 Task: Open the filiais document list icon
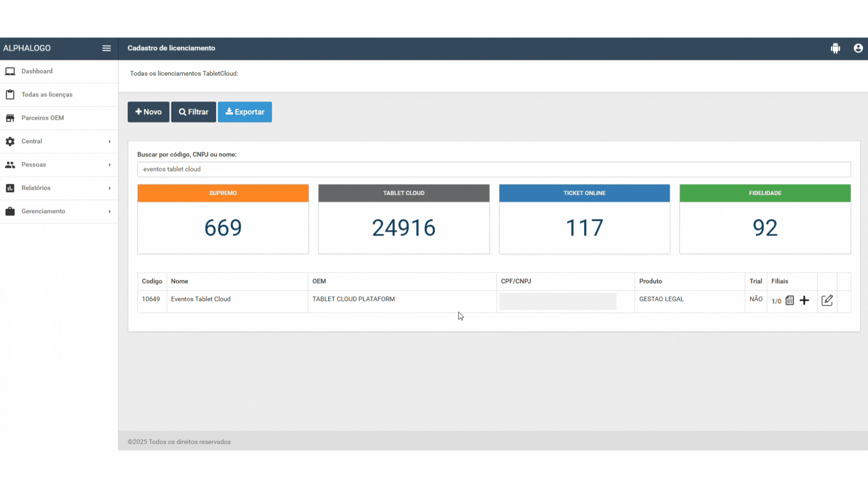[789, 300]
